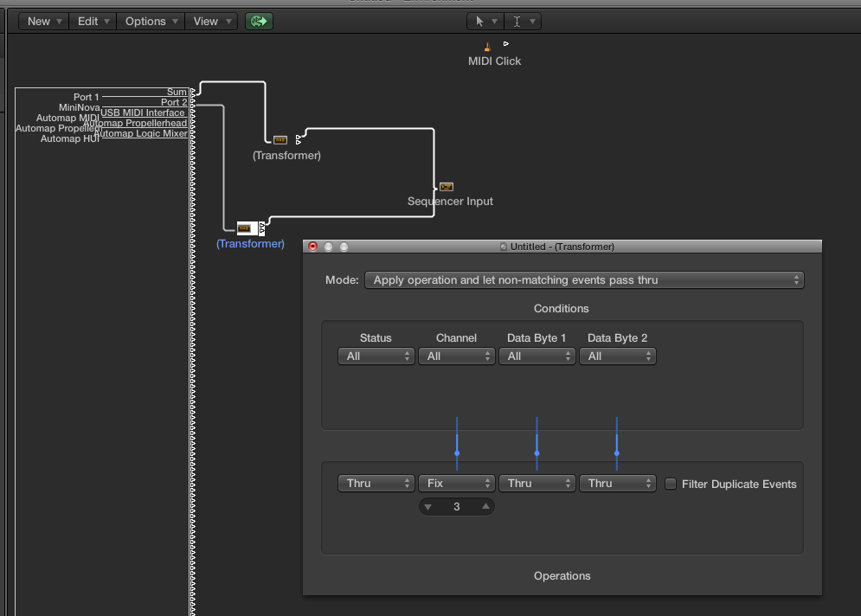This screenshot has height=616, width=861.
Task: Open the View menu
Action: pyautogui.click(x=212, y=21)
